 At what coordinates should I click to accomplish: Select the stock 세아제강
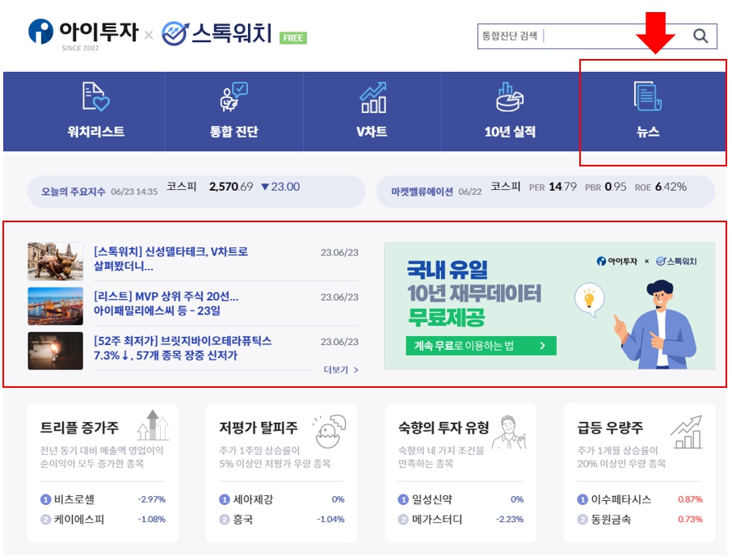[253, 499]
